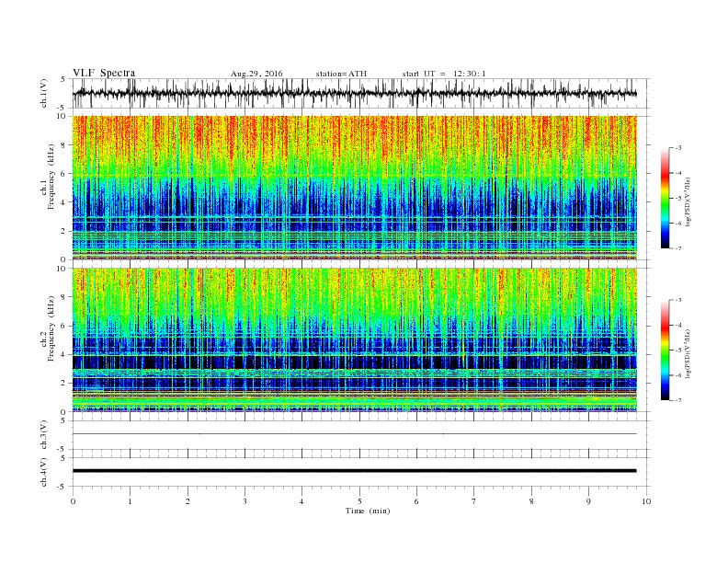The image size is (728, 563).
Task: Click the "5" tick on ch.1(V) axis
Action: pyautogui.click(x=63, y=79)
